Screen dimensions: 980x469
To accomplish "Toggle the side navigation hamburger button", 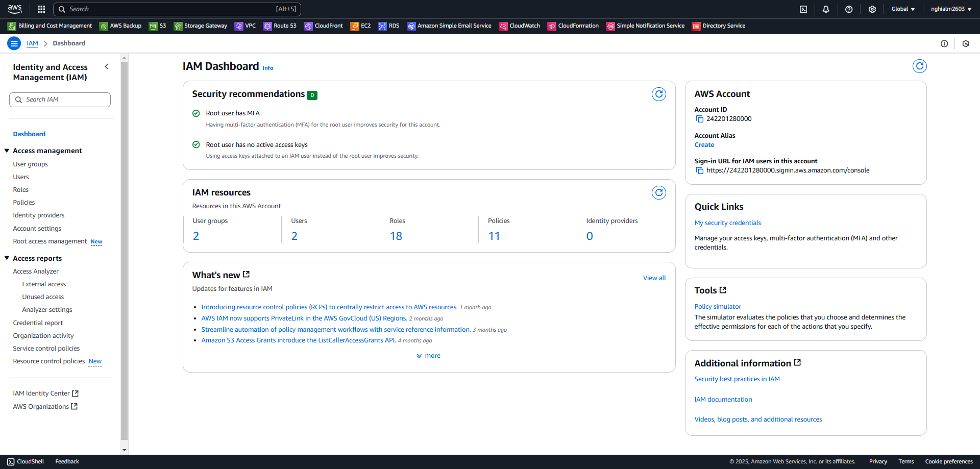I will tap(14, 43).
